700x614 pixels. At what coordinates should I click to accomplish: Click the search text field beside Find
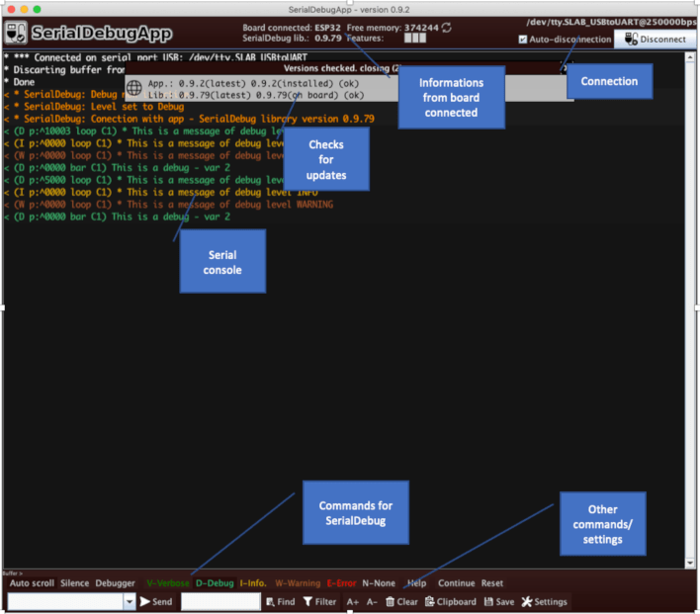(219, 601)
